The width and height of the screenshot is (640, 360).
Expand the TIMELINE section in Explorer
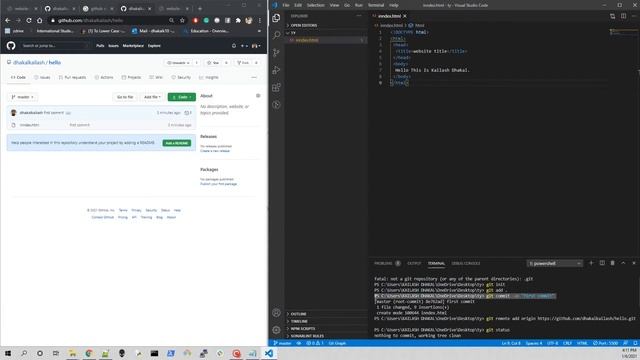[299, 321]
